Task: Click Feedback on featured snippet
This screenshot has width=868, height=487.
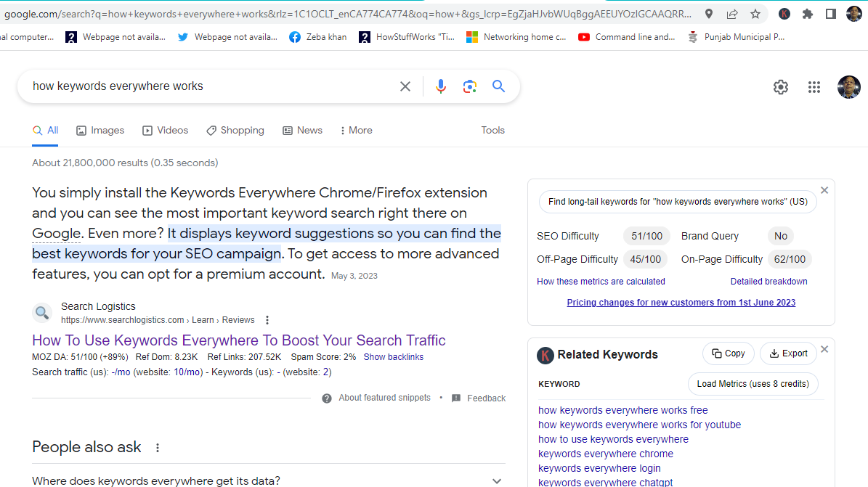Action: pos(479,398)
